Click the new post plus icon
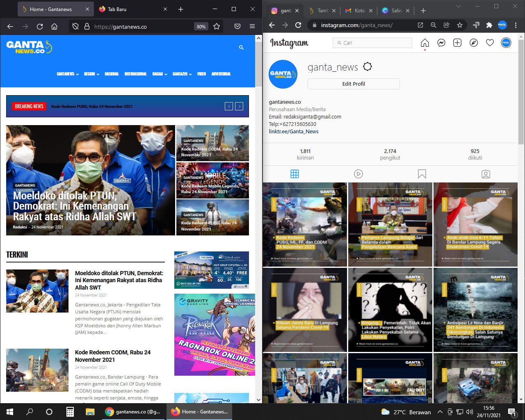The height and width of the screenshot is (420, 525). 457,43
